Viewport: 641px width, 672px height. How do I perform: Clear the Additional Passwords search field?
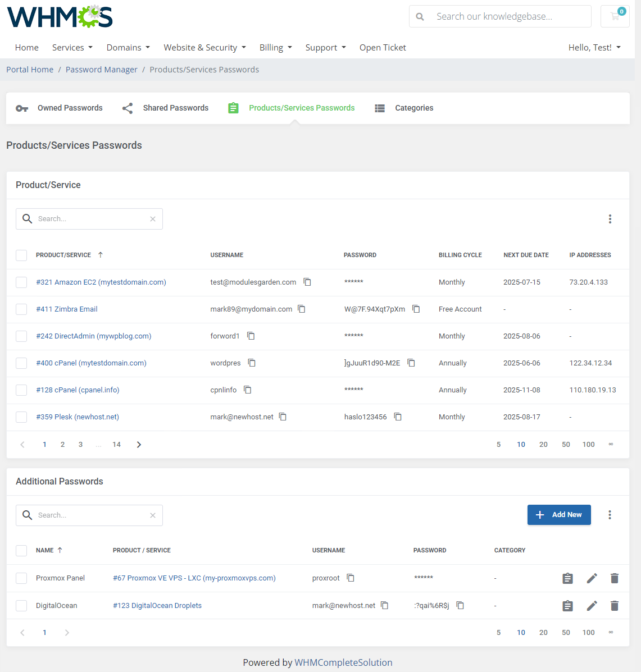click(153, 515)
